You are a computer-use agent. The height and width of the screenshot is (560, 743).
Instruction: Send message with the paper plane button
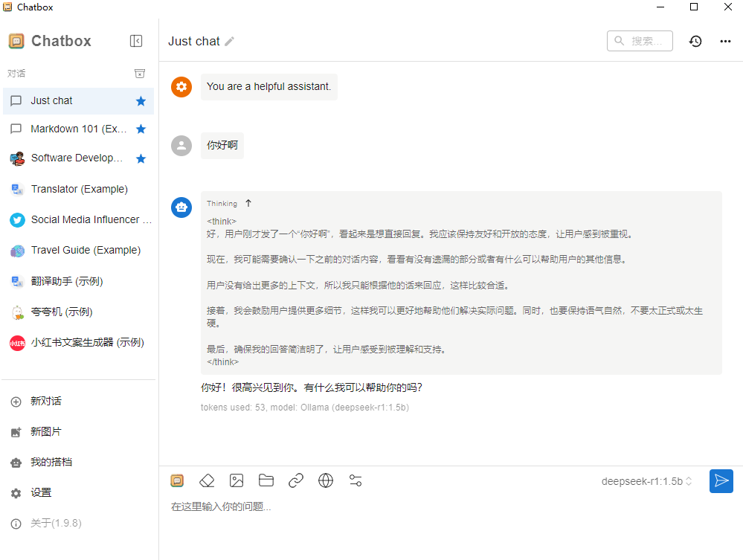(x=721, y=481)
